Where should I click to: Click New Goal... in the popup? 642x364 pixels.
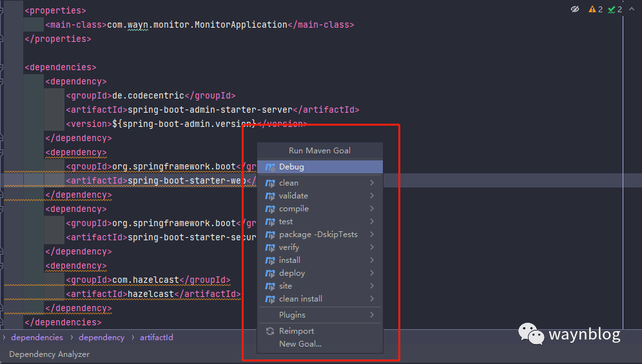tap(300, 344)
